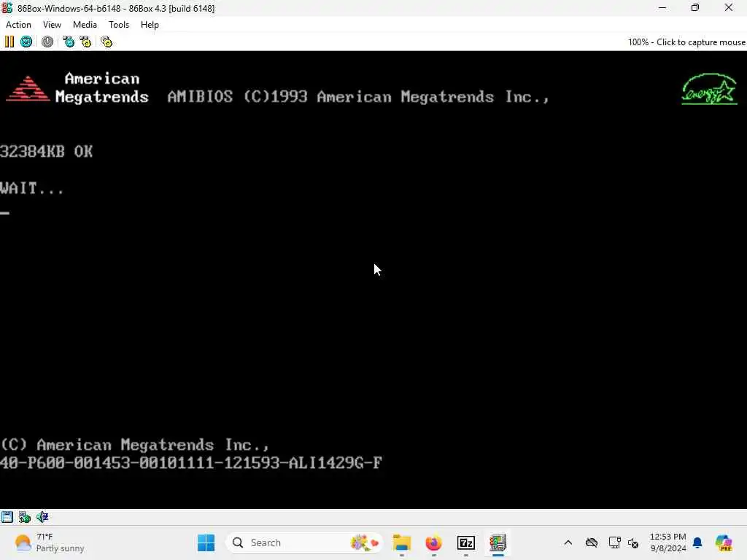Click the AMIBIOS (C)1993 copyright line

click(358, 97)
